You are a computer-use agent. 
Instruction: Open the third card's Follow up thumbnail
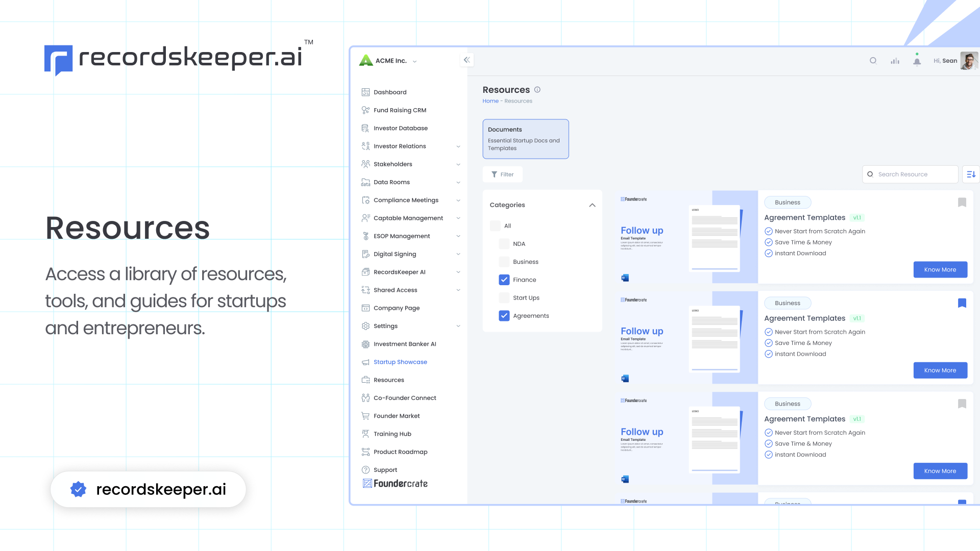(687, 438)
